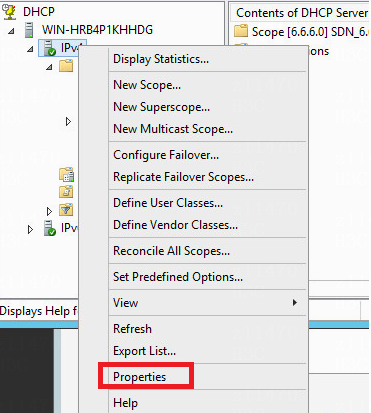The width and height of the screenshot is (371, 413).
Task: Select the IPv6 node icon
Action: [x=50, y=228]
